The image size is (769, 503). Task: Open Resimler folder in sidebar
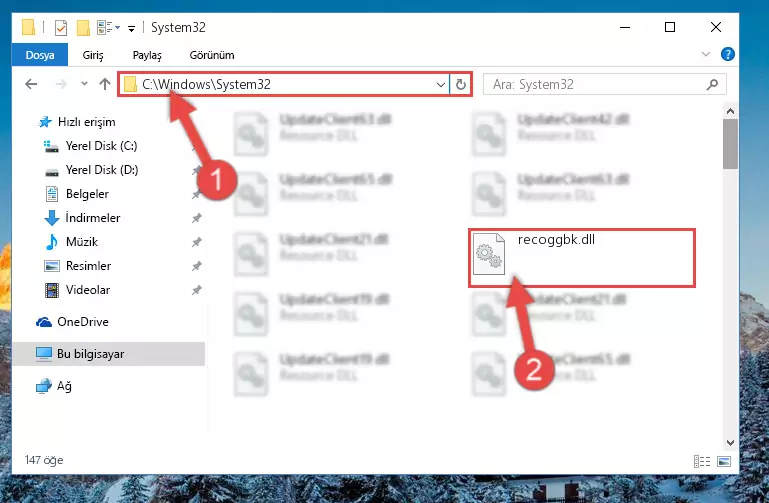pyautogui.click(x=78, y=266)
